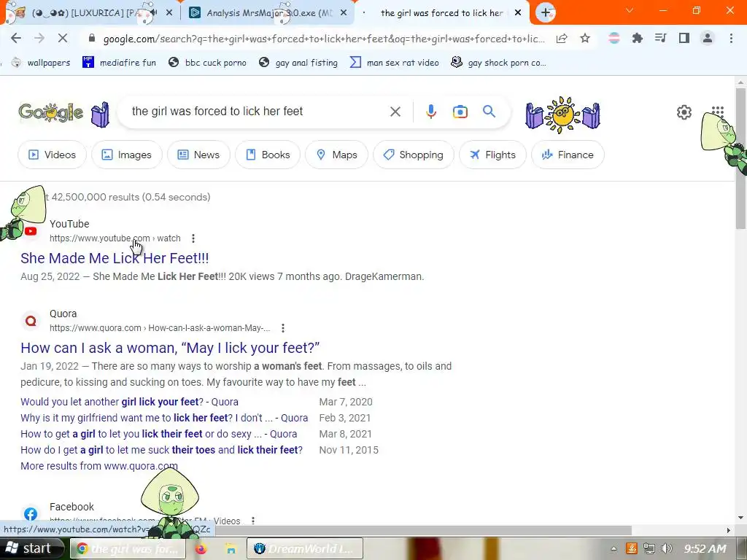Filter results by News
The image size is (747, 560).
pos(198,155)
